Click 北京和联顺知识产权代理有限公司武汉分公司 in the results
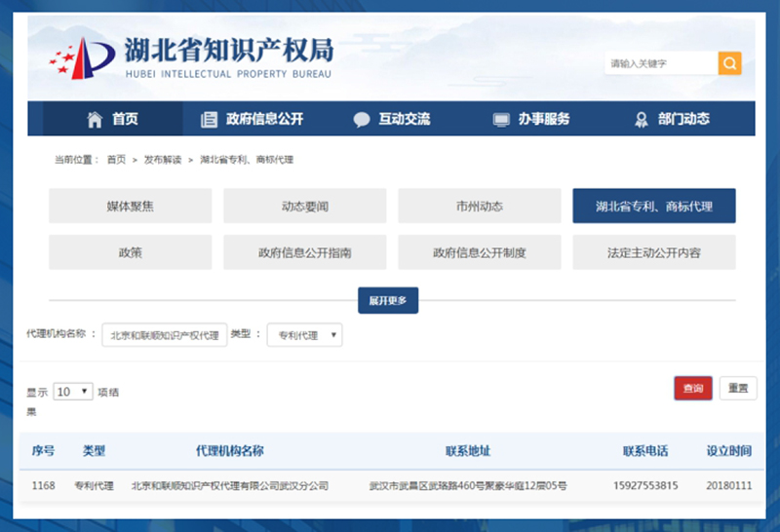 pyautogui.click(x=230, y=486)
